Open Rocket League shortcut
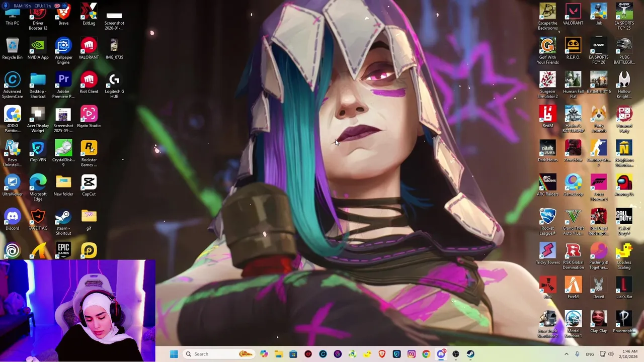 coord(547,222)
